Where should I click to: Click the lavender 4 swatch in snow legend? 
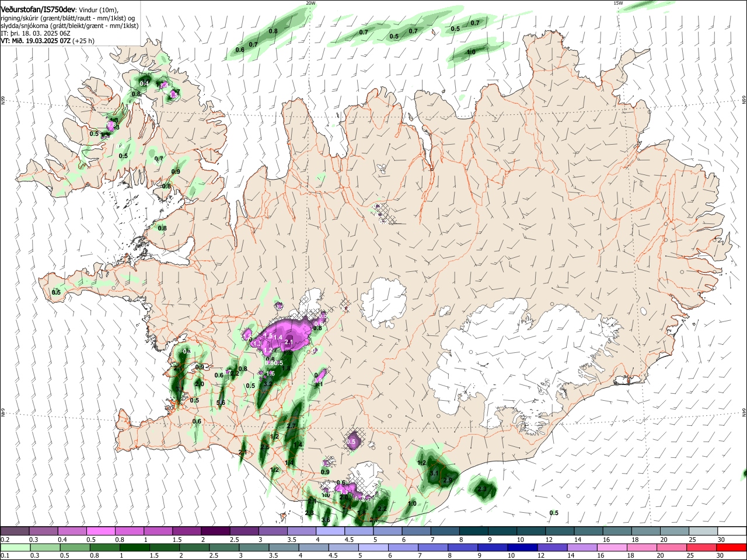(329, 531)
